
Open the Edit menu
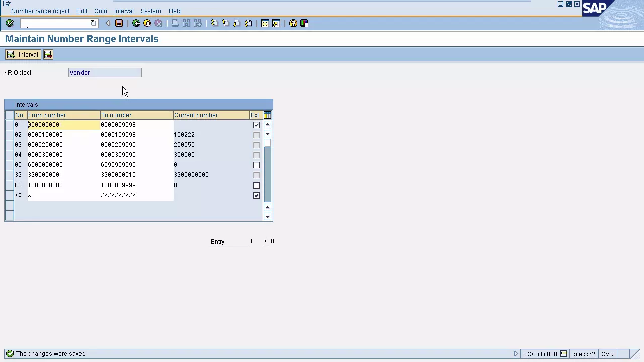point(82,11)
